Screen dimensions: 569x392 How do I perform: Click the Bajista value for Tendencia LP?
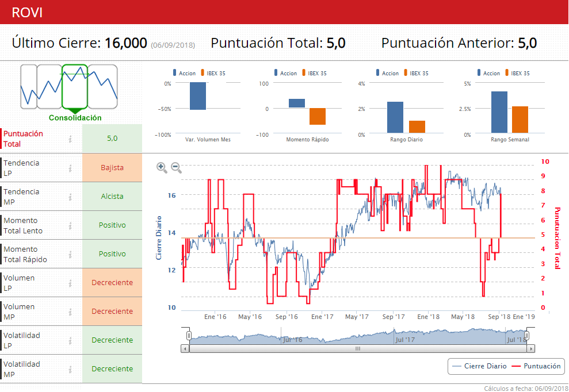pos(112,167)
